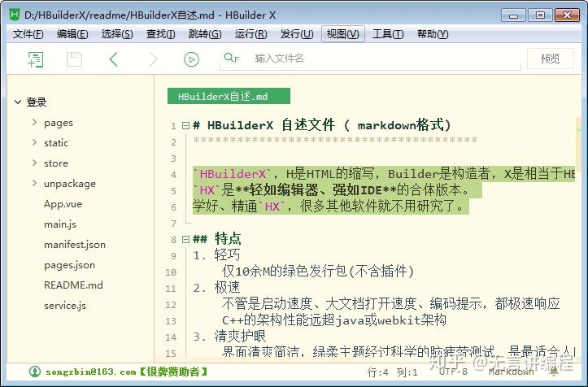
Task: Click the text 学好、精通 on line 6
Action: [x=225, y=207]
